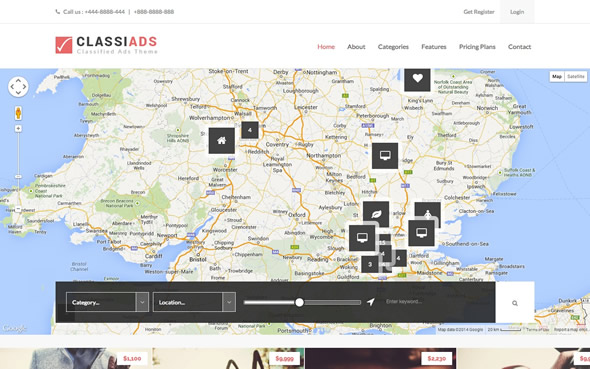Click the Enter keyword input field

click(x=436, y=302)
